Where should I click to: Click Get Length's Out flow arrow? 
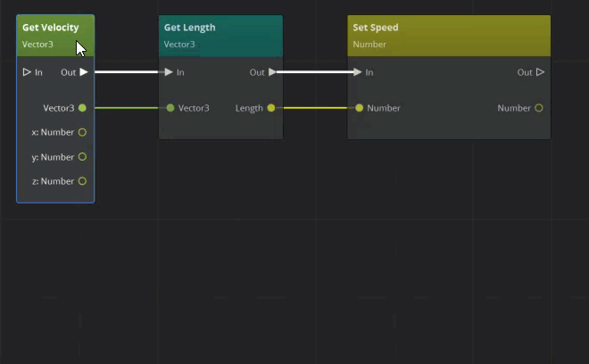pyautogui.click(x=272, y=72)
